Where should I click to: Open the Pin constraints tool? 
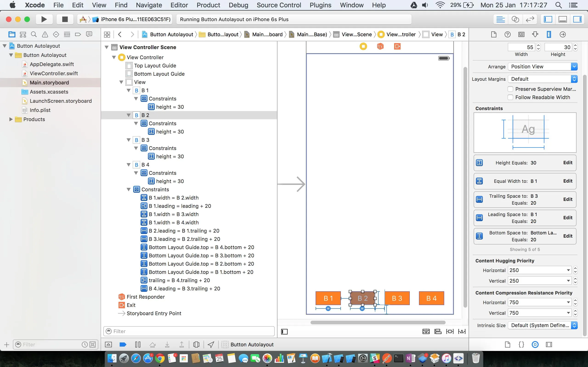click(450, 331)
